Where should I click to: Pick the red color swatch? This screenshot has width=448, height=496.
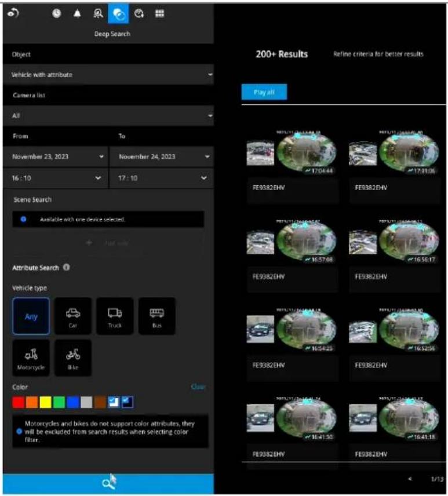point(19,402)
